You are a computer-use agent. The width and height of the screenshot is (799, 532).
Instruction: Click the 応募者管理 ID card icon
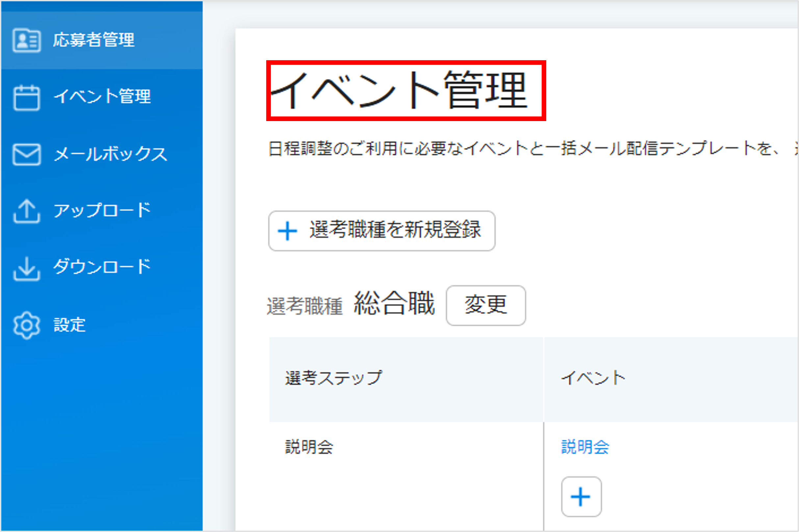point(26,40)
